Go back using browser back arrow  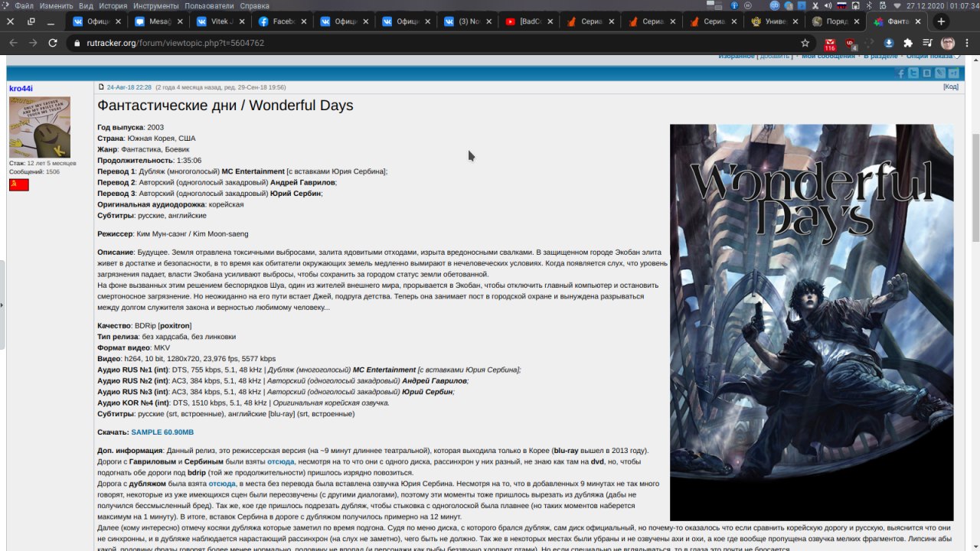12,43
